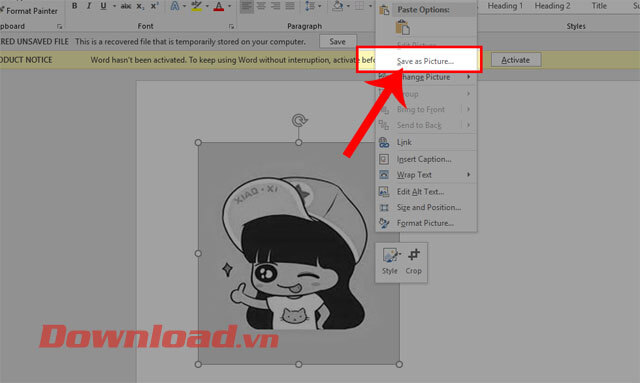
Task: Align text right
Action: [x=276, y=6]
